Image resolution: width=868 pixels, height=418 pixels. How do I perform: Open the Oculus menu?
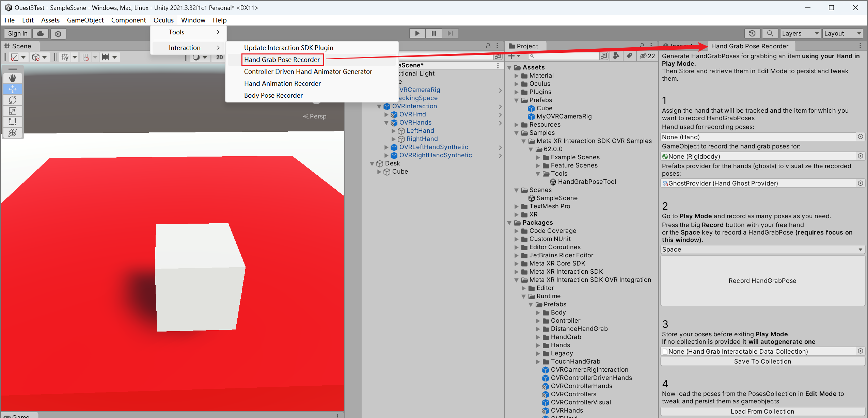163,20
